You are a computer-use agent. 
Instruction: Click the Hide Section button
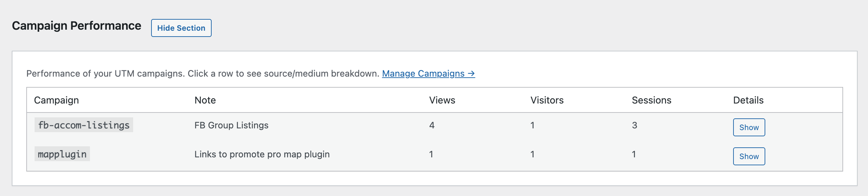[181, 28]
